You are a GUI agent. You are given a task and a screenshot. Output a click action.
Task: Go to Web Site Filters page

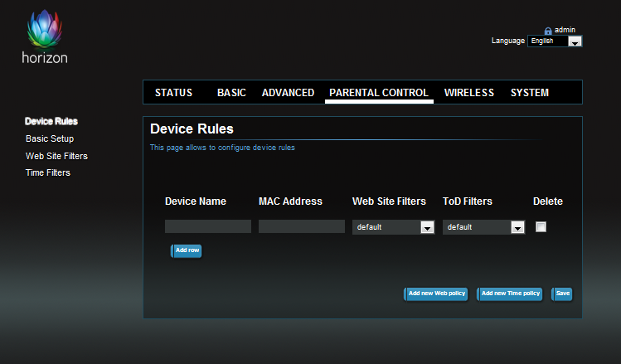56,156
